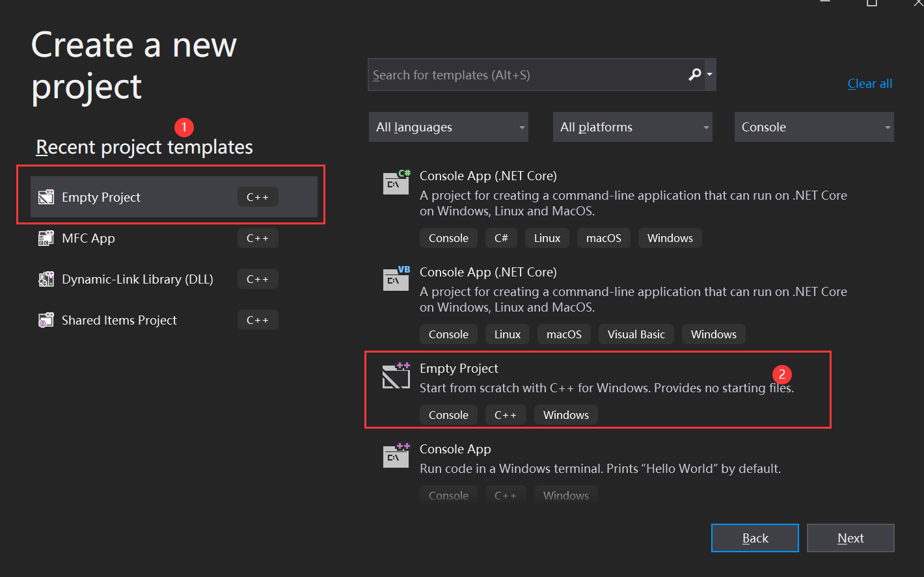924x577 pixels.
Task: Click the search magnifier icon
Action: 695,75
